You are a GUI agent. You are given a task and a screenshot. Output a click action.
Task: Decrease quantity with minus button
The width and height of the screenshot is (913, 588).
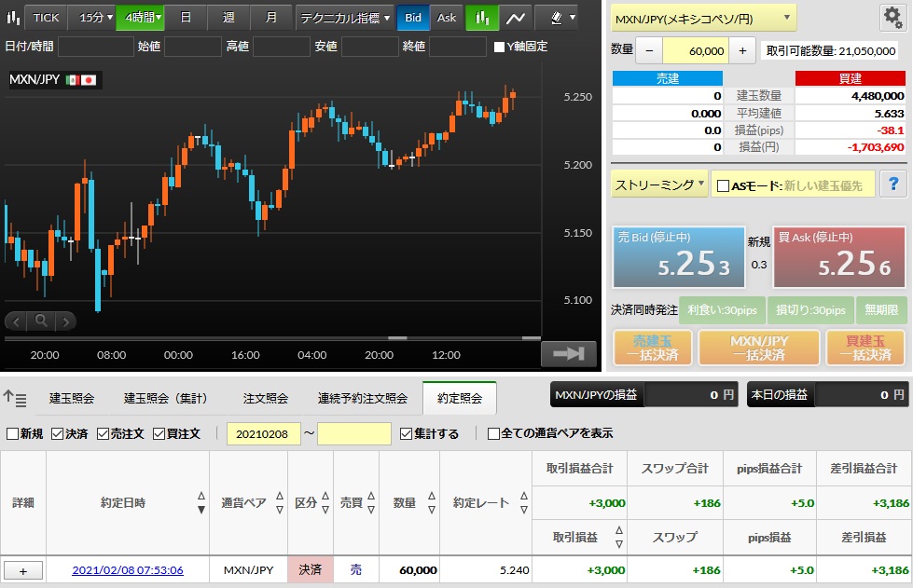649,51
